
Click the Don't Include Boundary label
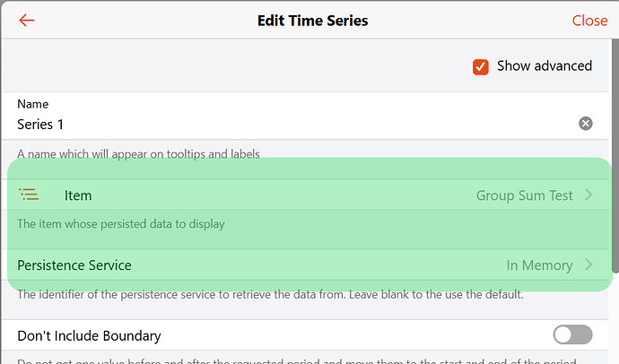(89, 336)
